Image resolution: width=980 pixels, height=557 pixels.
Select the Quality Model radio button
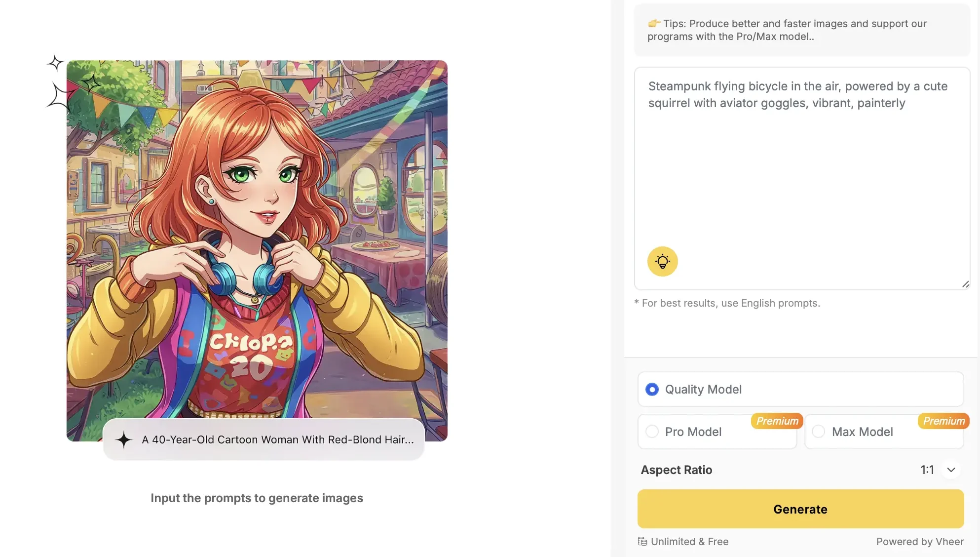652,390
